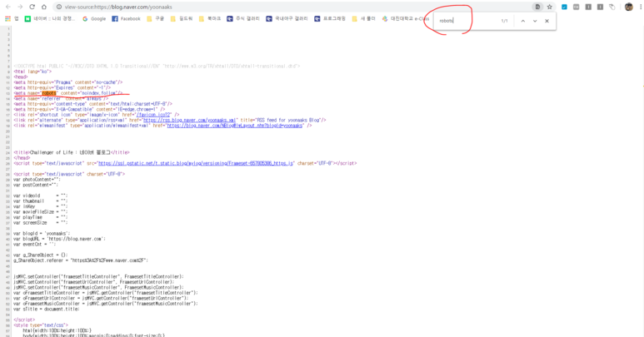The height and width of the screenshot is (337, 644).
Task: Open the Chrome three-dot menu
Action: [x=641, y=7]
